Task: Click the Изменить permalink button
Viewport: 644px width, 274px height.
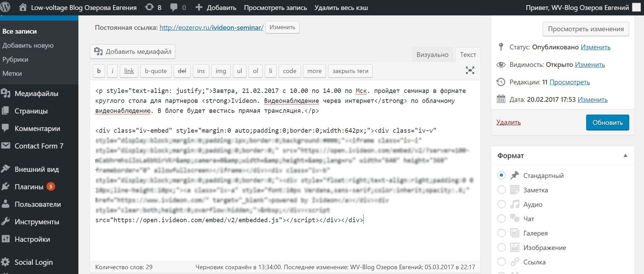Action: click(x=282, y=27)
